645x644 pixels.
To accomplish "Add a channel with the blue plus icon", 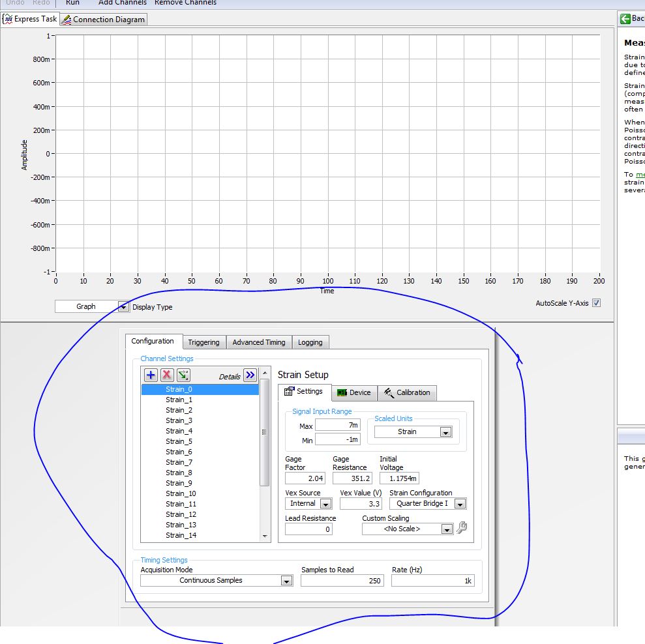I will pyautogui.click(x=151, y=375).
